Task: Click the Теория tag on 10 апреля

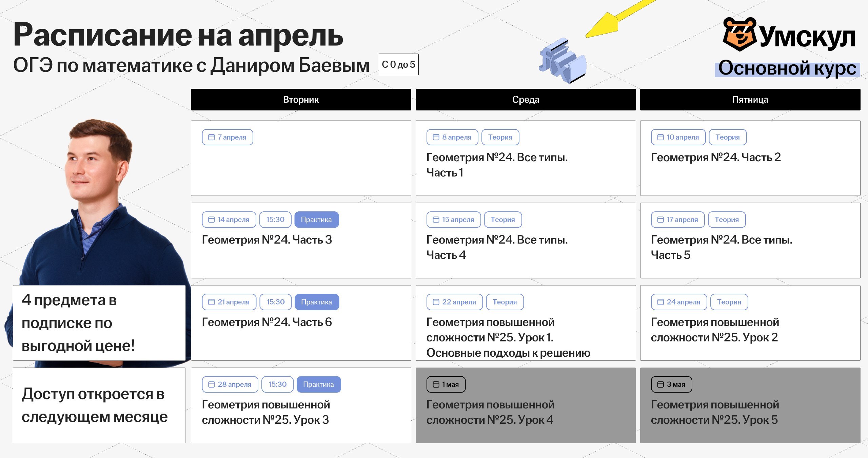Action: [727, 137]
